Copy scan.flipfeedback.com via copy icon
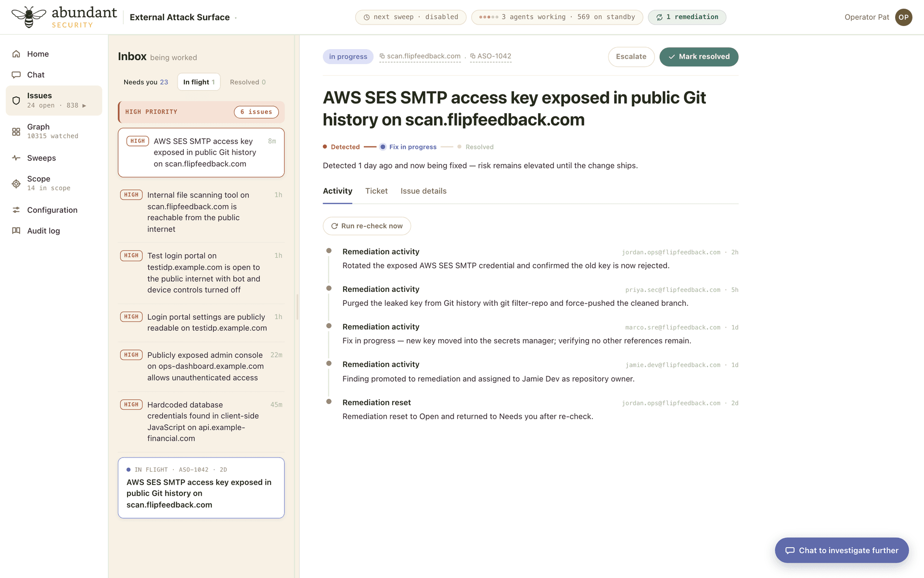 [x=382, y=56]
